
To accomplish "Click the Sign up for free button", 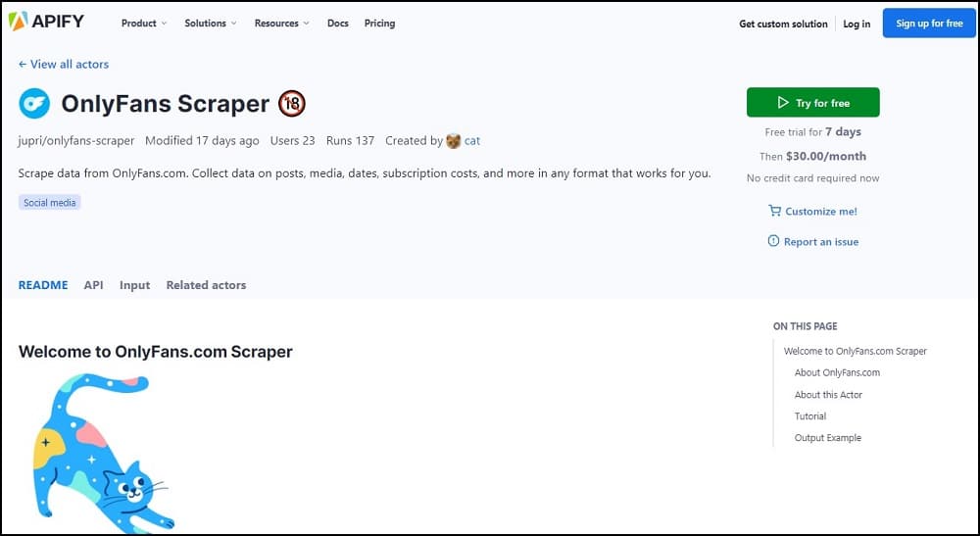I will (929, 24).
